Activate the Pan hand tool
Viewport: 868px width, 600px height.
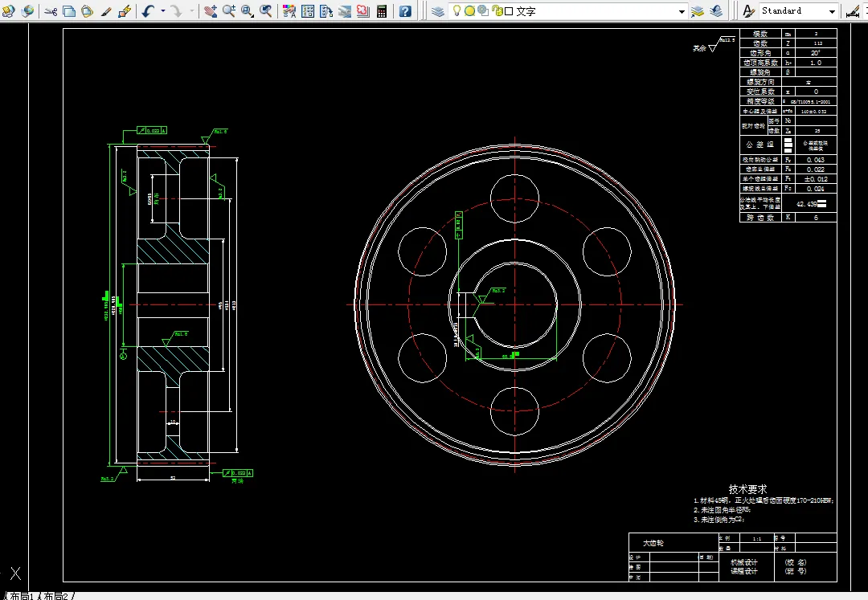211,11
